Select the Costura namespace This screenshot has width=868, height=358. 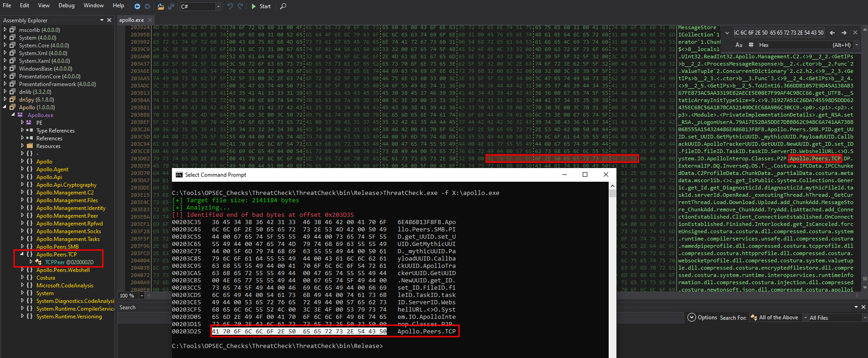[45, 278]
